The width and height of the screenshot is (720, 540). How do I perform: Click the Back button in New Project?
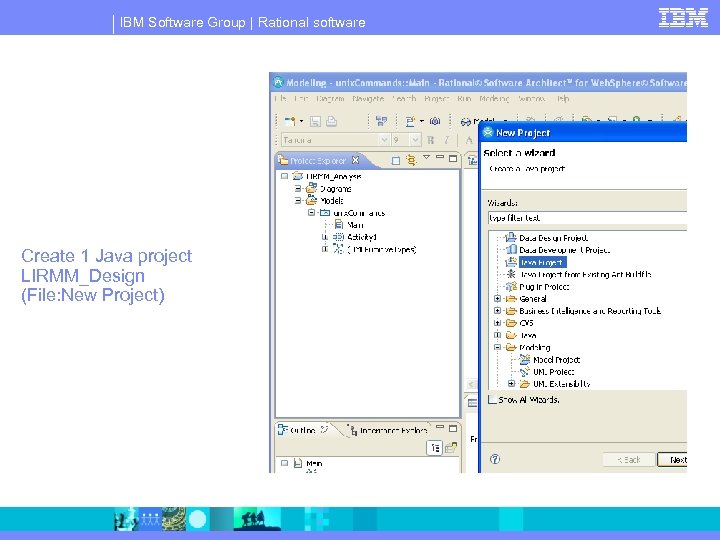coord(629,459)
